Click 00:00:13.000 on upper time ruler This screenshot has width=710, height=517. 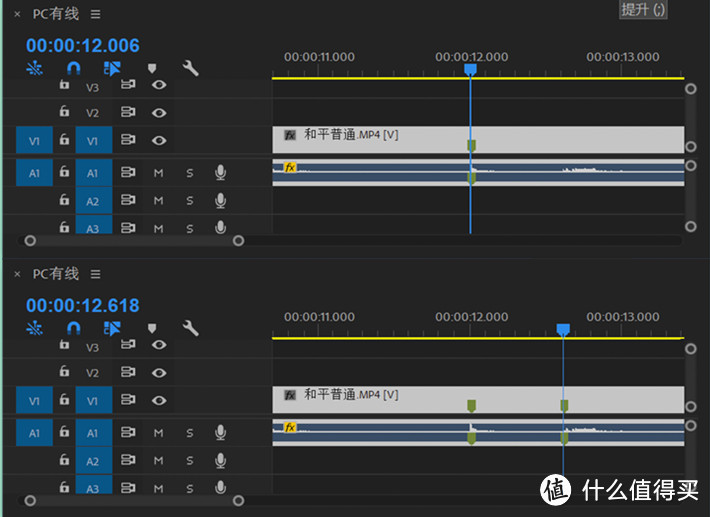click(623, 57)
